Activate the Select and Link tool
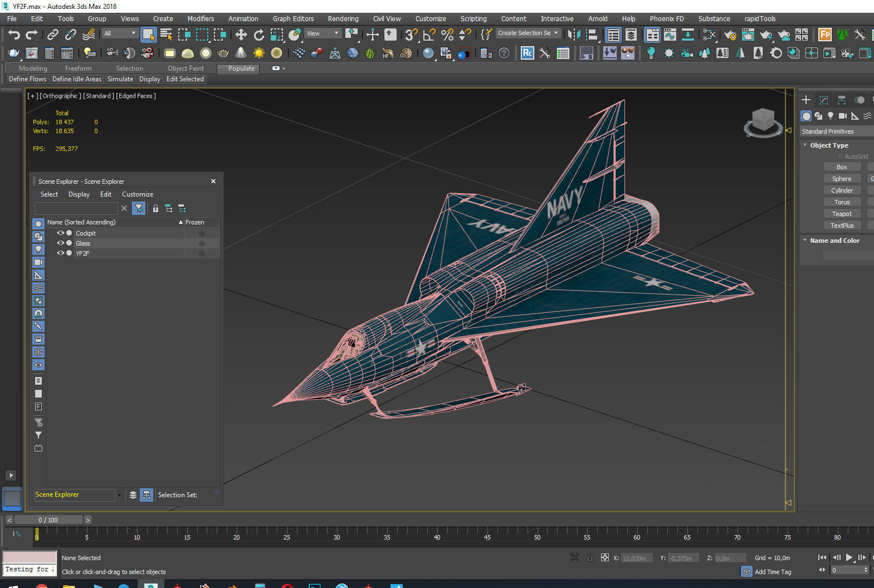The width and height of the screenshot is (874, 588). [x=52, y=35]
